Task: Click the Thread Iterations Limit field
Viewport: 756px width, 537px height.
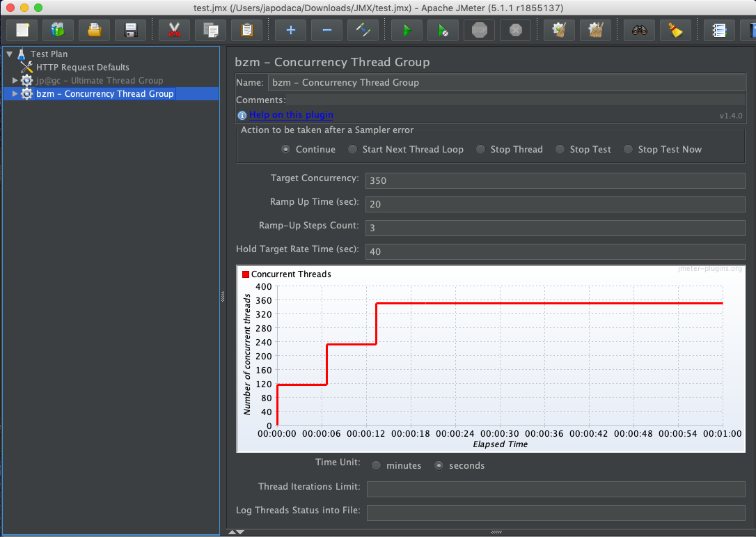Action: click(556, 489)
